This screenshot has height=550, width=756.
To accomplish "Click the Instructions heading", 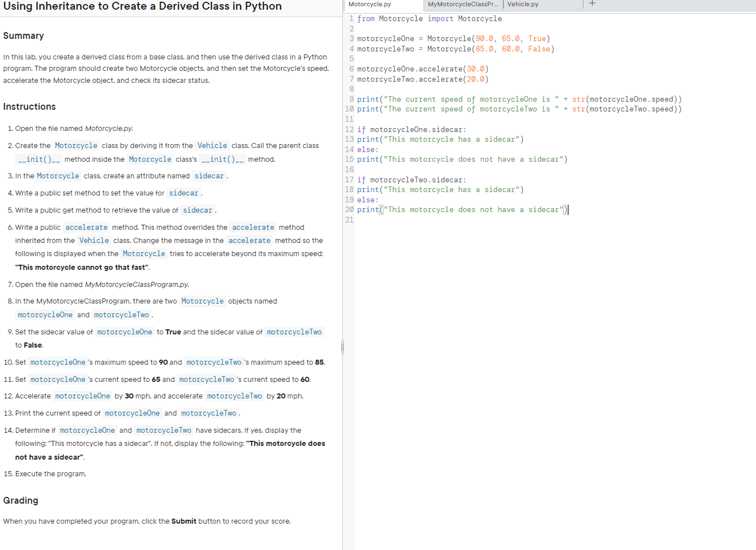I will [29, 106].
